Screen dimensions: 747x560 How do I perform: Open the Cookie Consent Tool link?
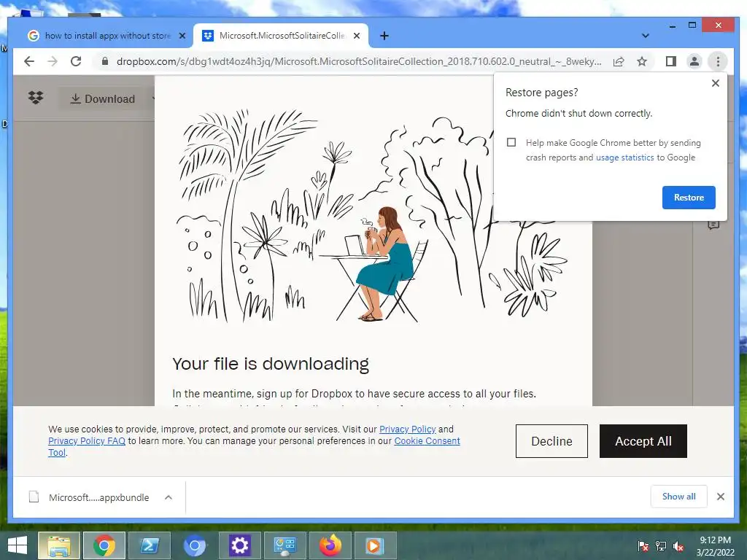[427, 441]
